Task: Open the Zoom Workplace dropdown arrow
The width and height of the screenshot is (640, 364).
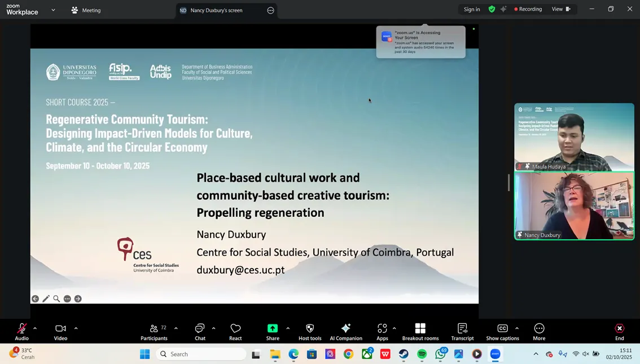Action: point(53,10)
